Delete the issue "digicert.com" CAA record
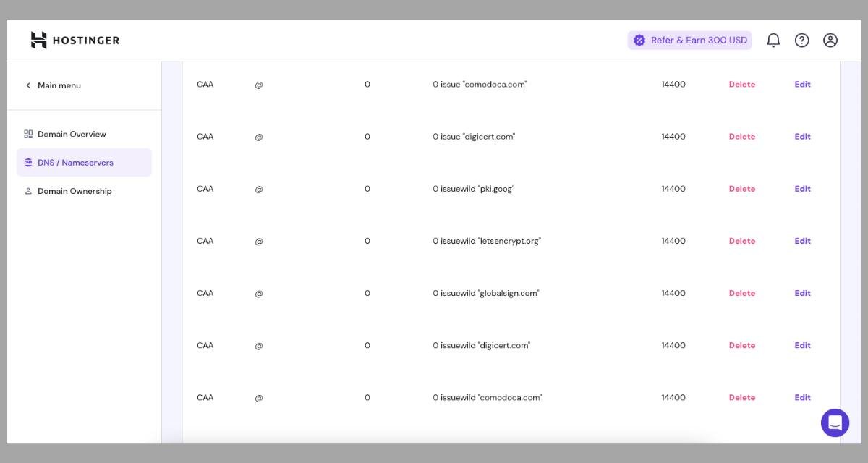Screen dimensions: 868x463 point(741,137)
